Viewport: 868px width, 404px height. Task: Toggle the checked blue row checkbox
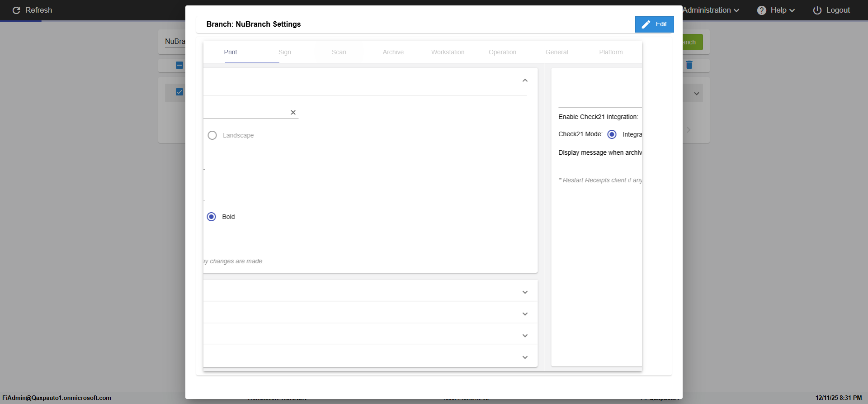(x=179, y=92)
